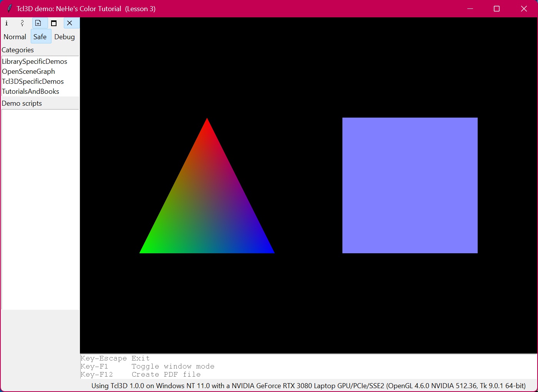Toggle the document page icon in toolbar
This screenshot has width=538, height=392.
[x=38, y=23]
